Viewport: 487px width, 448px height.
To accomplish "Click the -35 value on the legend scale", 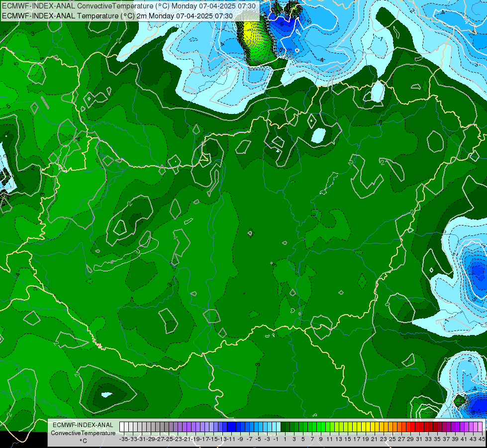I will click(123, 439).
